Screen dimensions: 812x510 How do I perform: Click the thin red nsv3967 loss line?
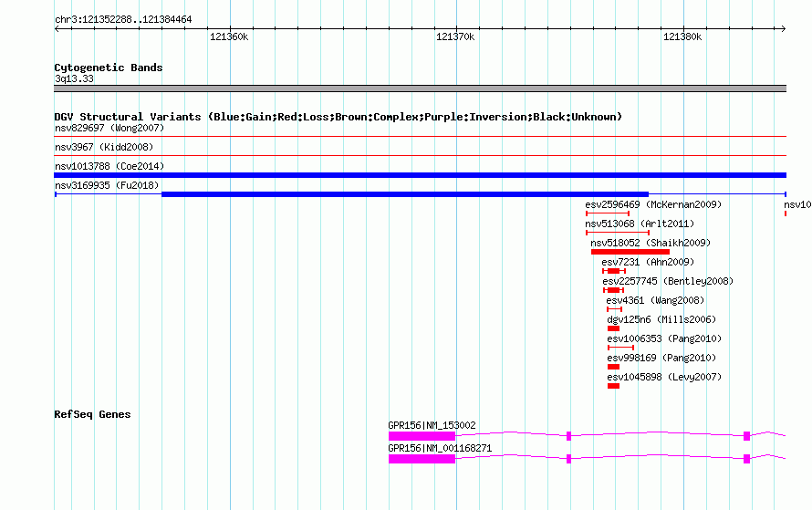click(420, 156)
